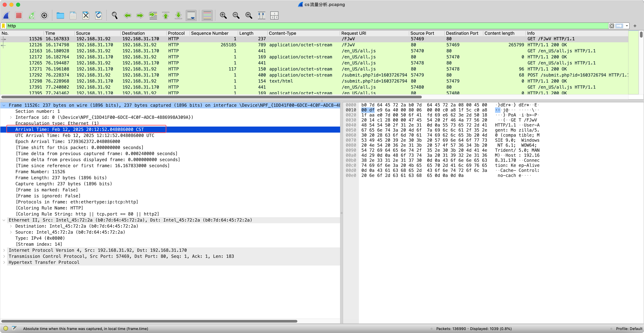Click hex offset 0040 row in bytes pane
This screenshot has width=644, height=333.
pyautogui.click(x=351, y=125)
